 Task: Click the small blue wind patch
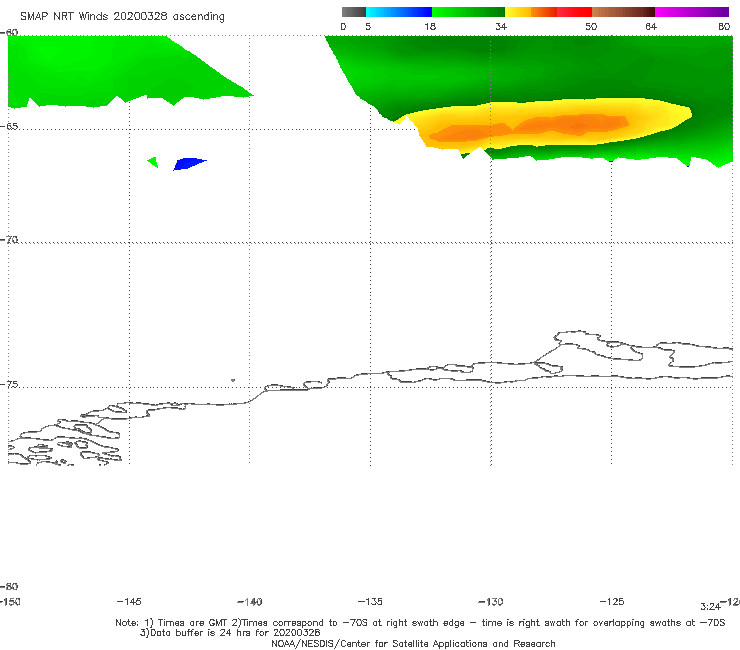tap(190, 164)
